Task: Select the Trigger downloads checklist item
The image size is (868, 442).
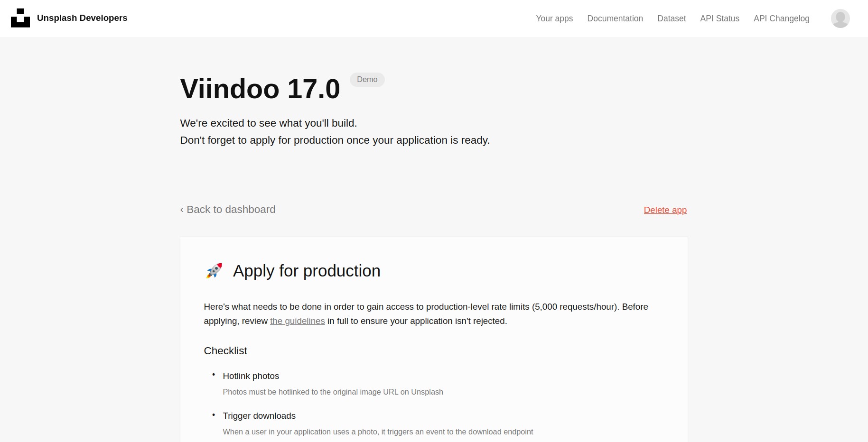Action: 259,415
